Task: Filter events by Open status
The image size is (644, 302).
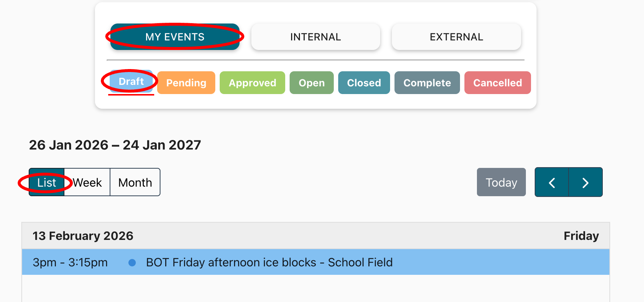Action: click(311, 83)
